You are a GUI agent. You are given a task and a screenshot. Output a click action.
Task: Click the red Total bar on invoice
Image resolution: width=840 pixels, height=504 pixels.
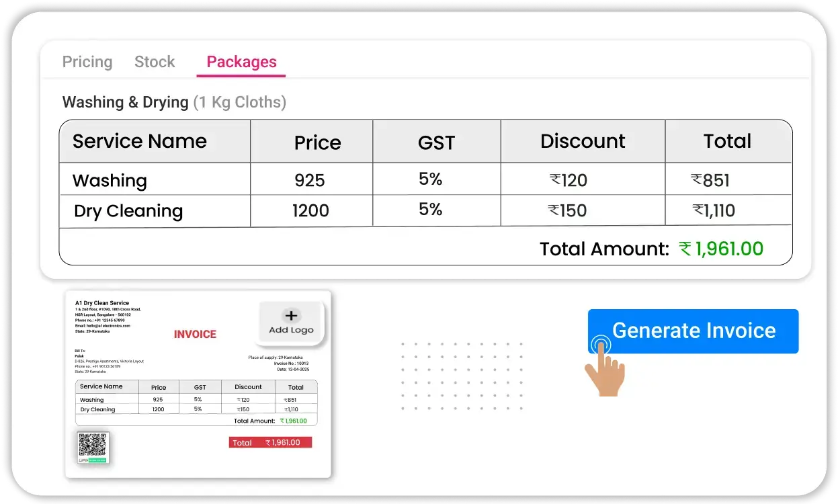click(270, 442)
